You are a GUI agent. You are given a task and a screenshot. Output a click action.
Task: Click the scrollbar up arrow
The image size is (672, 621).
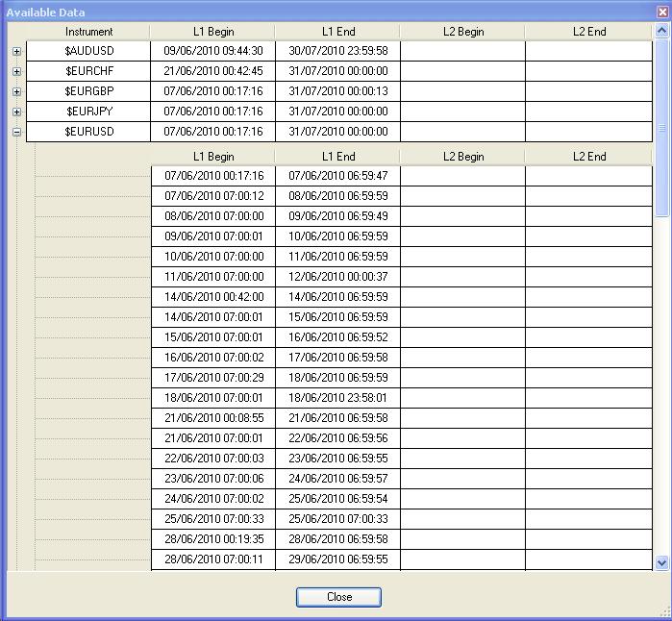pos(661,31)
